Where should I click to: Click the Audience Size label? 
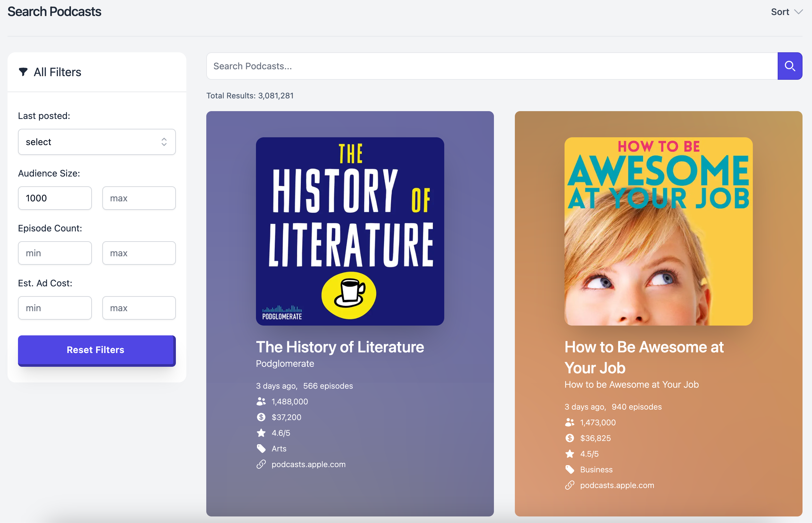49,173
